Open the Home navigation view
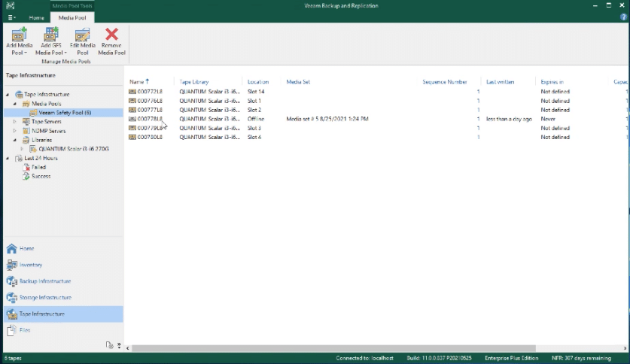 [x=63, y=248]
